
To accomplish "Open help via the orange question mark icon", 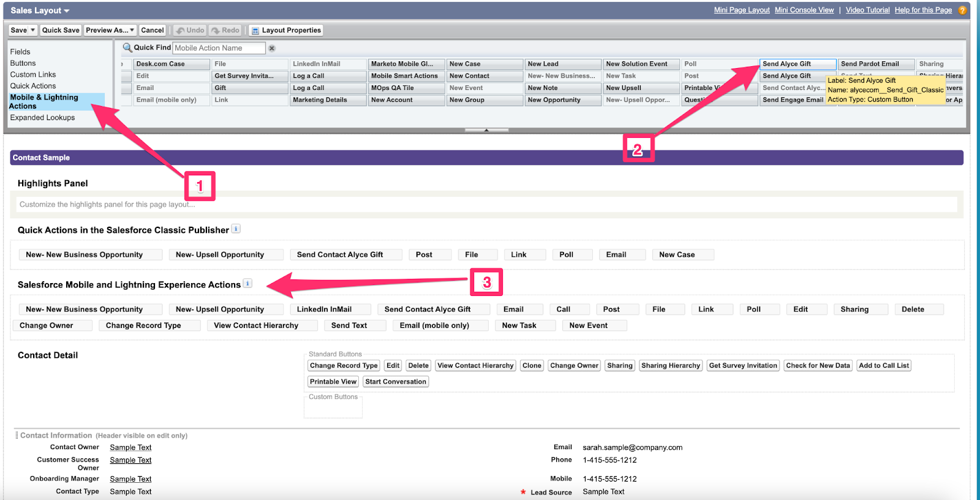I will [x=962, y=10].
